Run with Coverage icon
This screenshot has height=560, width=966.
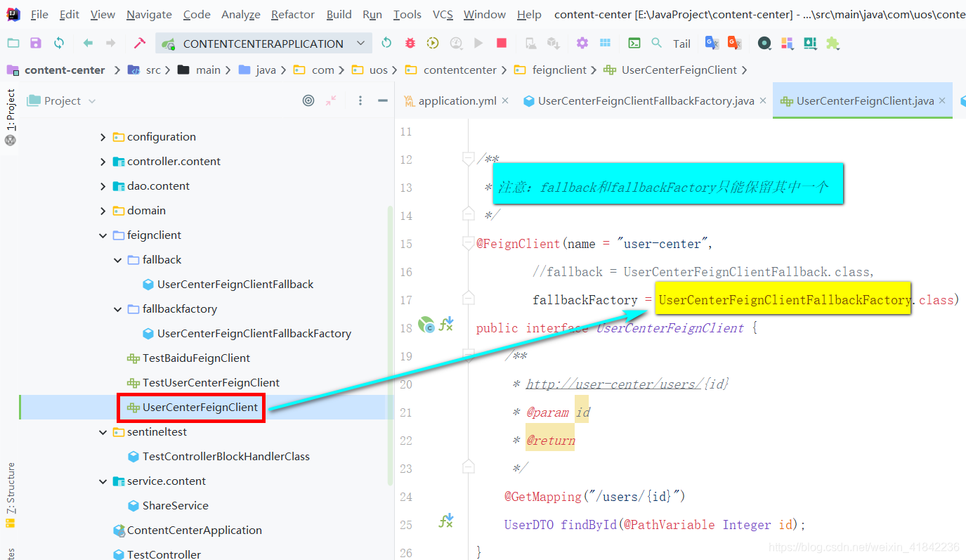pos(433,44)
